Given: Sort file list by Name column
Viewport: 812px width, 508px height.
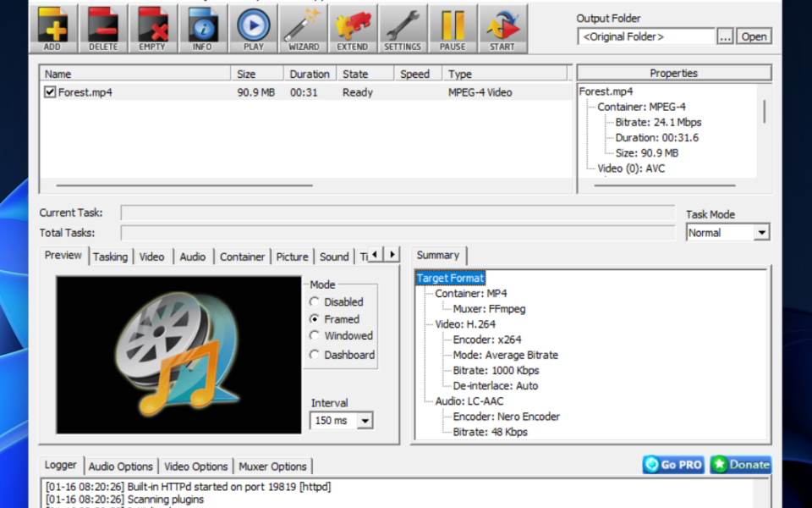Looking at the screenshot, I should [x=135, y=75].
